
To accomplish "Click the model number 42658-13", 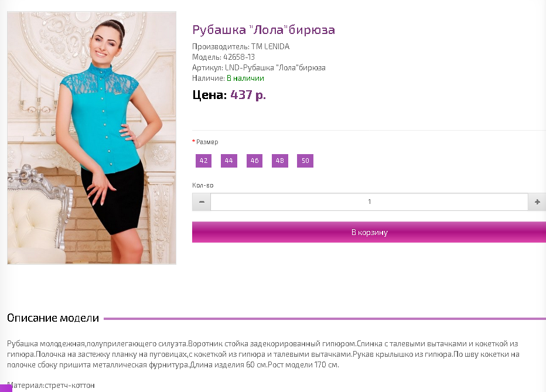I will click(239, 57).
